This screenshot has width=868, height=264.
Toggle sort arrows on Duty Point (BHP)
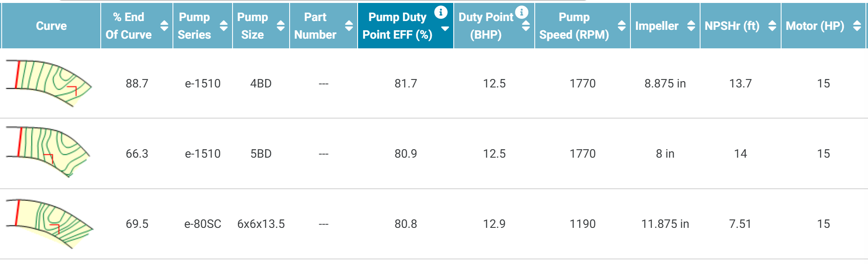526,26
